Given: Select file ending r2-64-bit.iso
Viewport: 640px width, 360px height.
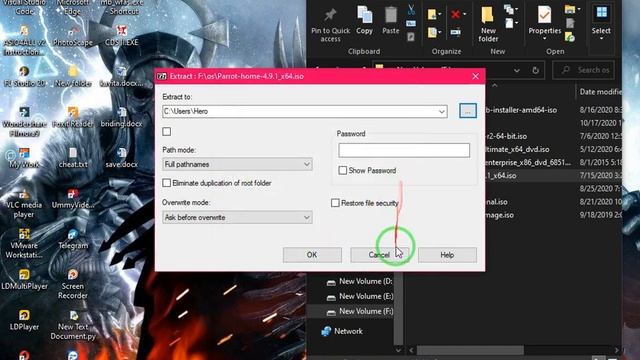Looking at the screenshot, I should pos(506,136).
